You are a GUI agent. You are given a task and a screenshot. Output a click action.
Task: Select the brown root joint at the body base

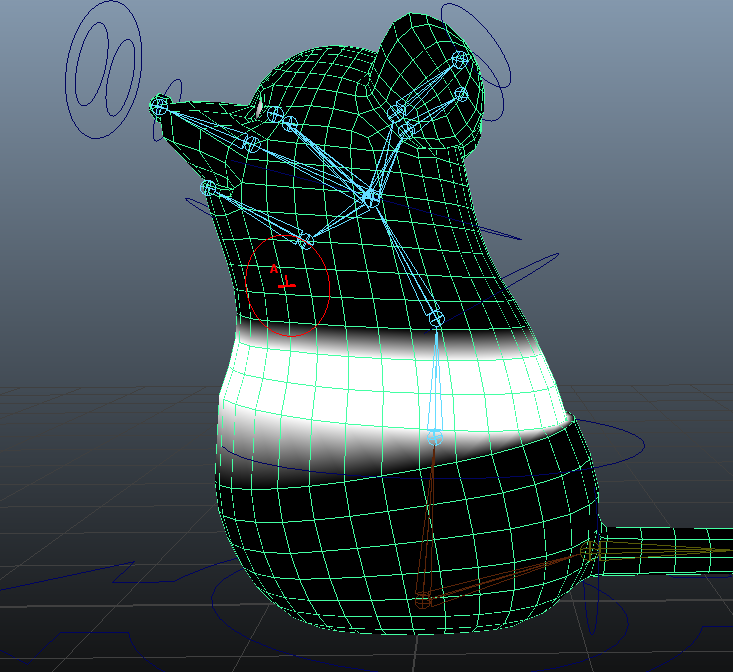424,599
